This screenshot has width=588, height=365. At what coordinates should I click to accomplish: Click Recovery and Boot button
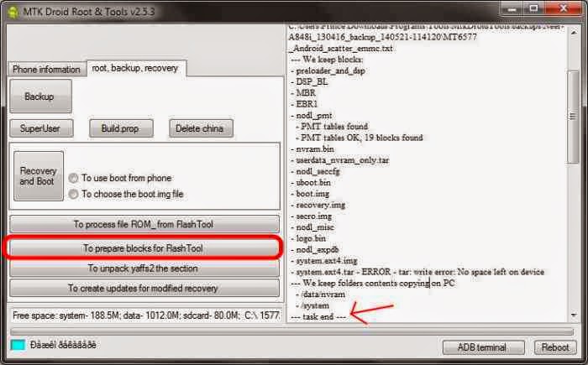(39, 176)
